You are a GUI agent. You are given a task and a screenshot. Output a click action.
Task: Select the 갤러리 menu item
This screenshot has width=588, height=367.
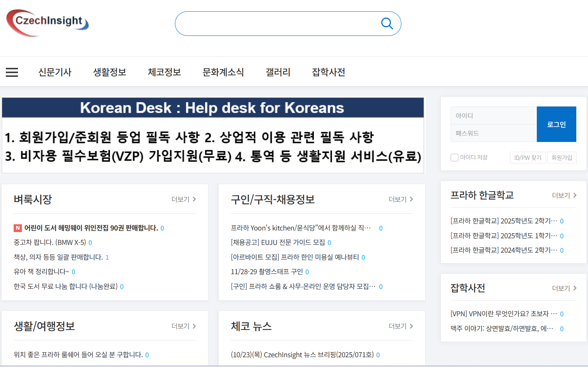click(x=278, y=72)
